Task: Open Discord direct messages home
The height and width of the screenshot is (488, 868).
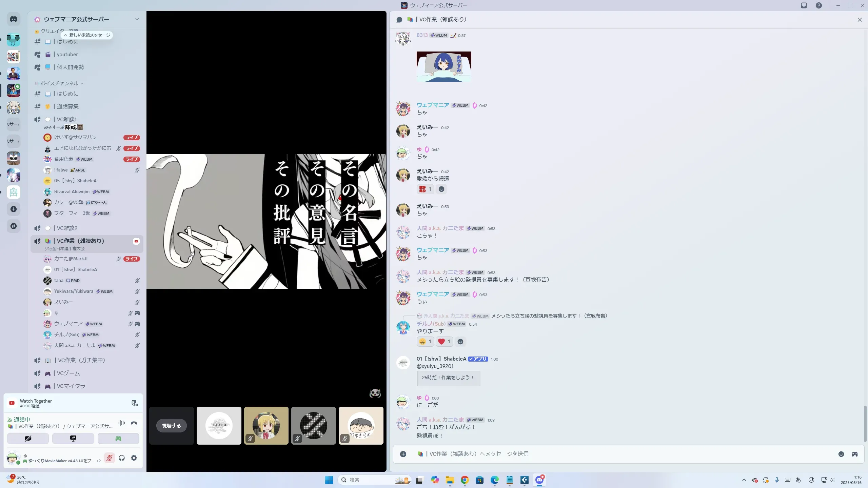Action: 14,19
